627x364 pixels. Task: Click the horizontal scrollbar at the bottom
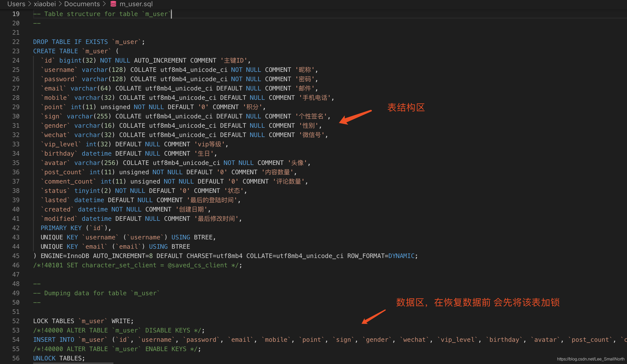(x=73, y=363)
